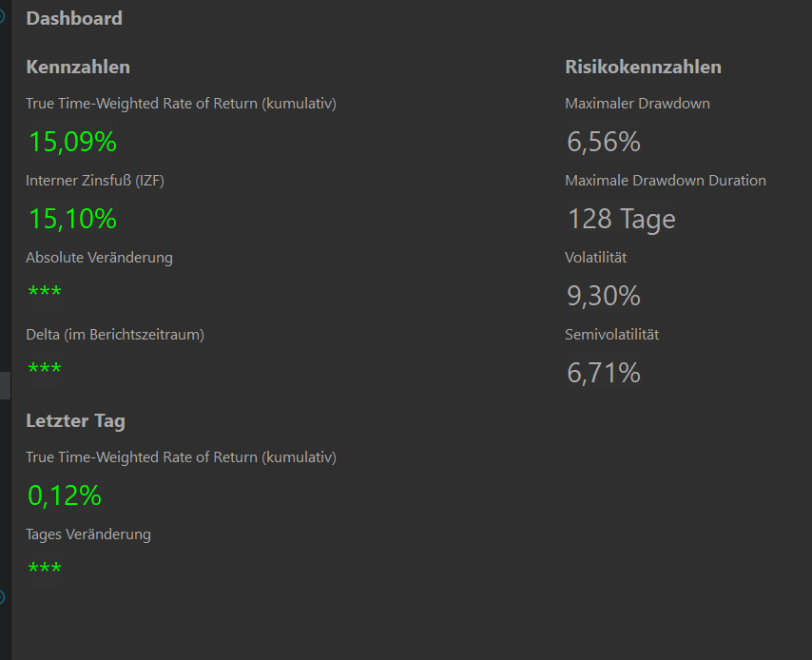812x660 pixels.
Task: Click the blue circular icon at bottom-left edge
Action: [2, 597]
